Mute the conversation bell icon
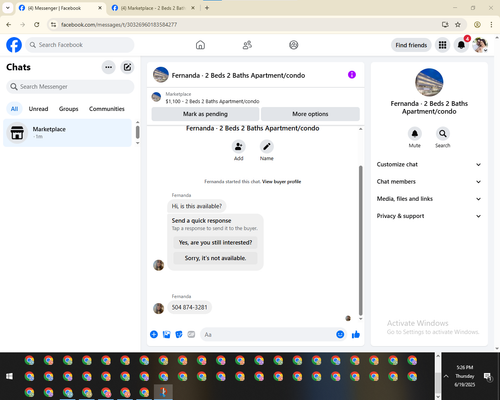The height and width of the screenshot is (400, 500). [415, 134]
